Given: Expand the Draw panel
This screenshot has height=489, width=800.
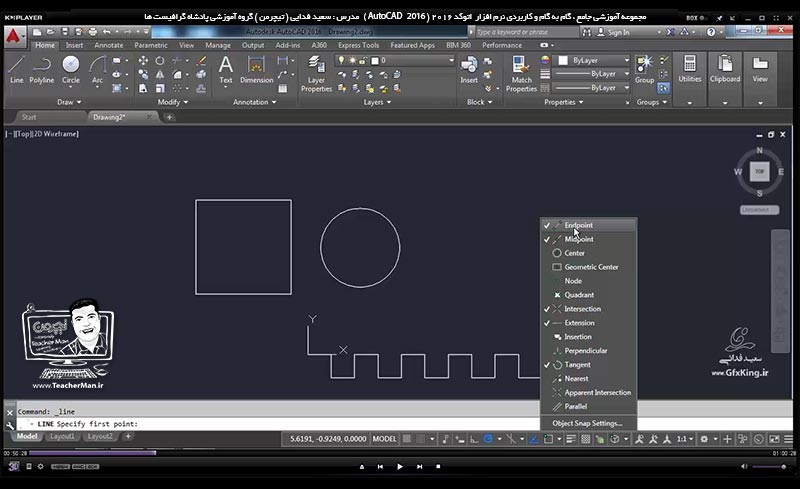Looking at the screenshot, I should 69,102.
